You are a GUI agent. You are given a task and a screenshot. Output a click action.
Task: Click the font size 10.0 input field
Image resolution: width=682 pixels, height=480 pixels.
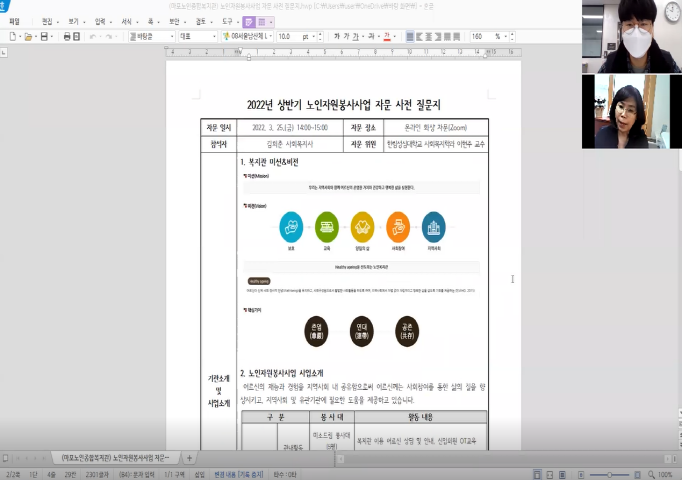(288, 37)
